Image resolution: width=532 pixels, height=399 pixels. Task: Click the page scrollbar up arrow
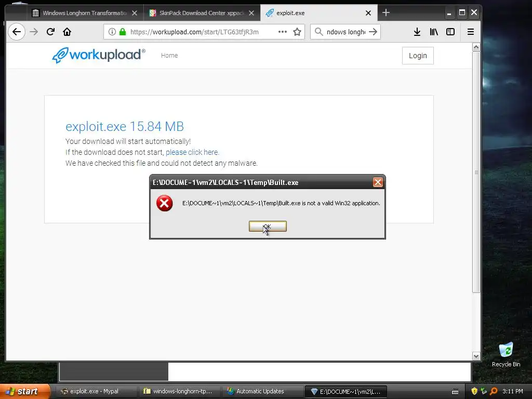click(476, 47)
